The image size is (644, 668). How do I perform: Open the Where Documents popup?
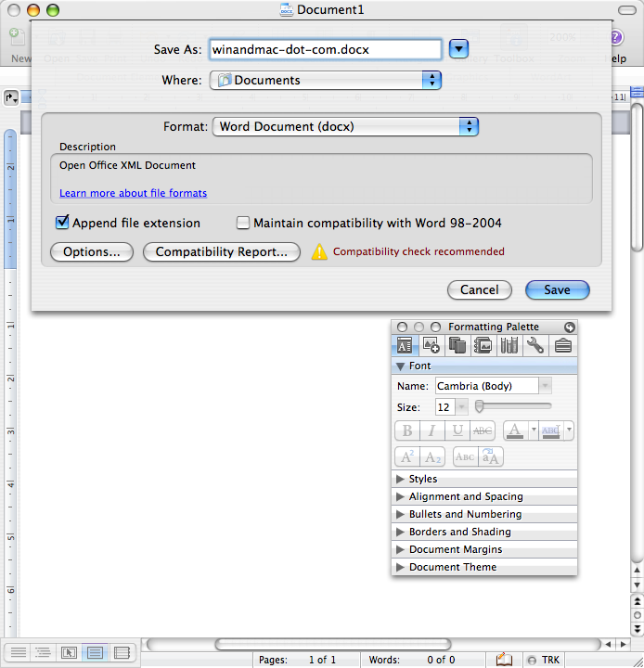coord(325,80)
